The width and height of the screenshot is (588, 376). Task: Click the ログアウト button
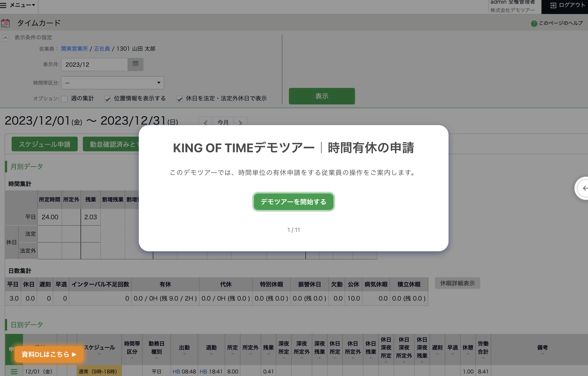click(x=567, y=5)
